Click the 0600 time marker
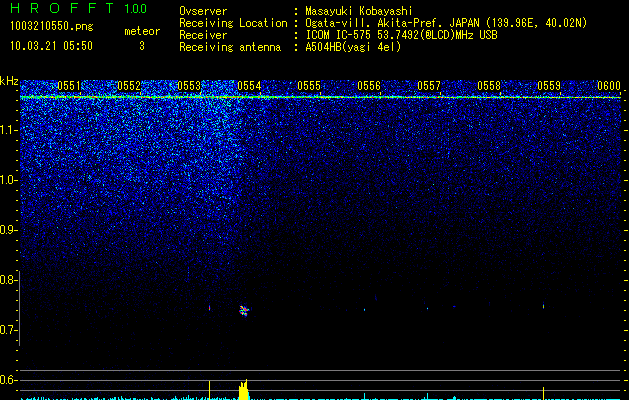 click(609, 86)
